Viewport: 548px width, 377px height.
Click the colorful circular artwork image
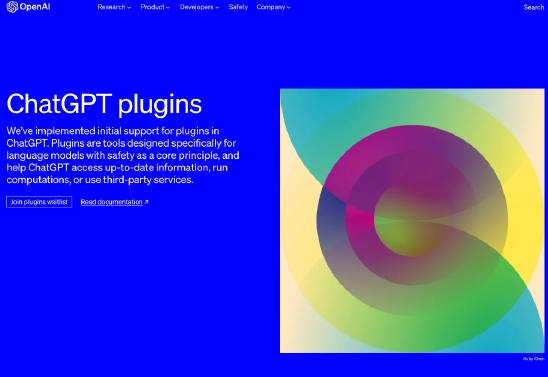[x=412, y=221]
